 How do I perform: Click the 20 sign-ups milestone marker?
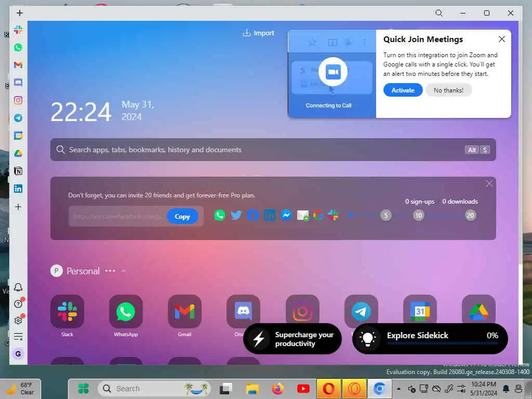click(470, 215)
